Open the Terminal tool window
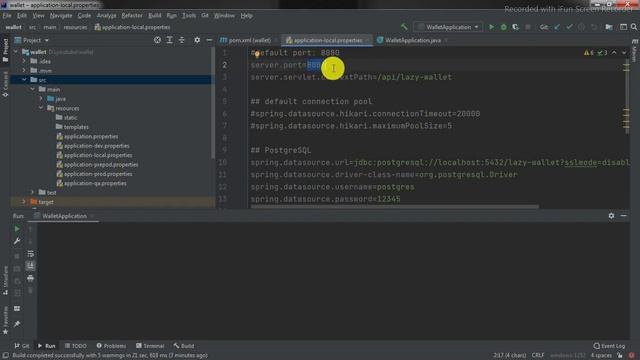The image size is (640, 360). [150, 346]
